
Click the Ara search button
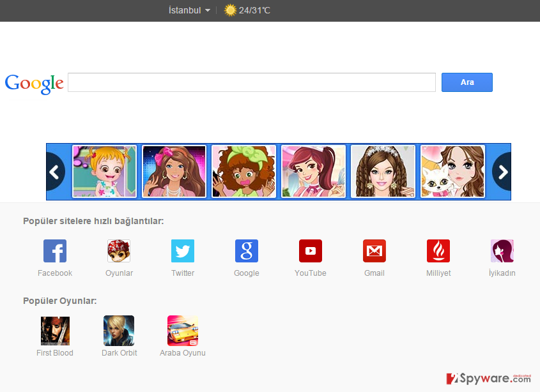click(x=467, y=82)
